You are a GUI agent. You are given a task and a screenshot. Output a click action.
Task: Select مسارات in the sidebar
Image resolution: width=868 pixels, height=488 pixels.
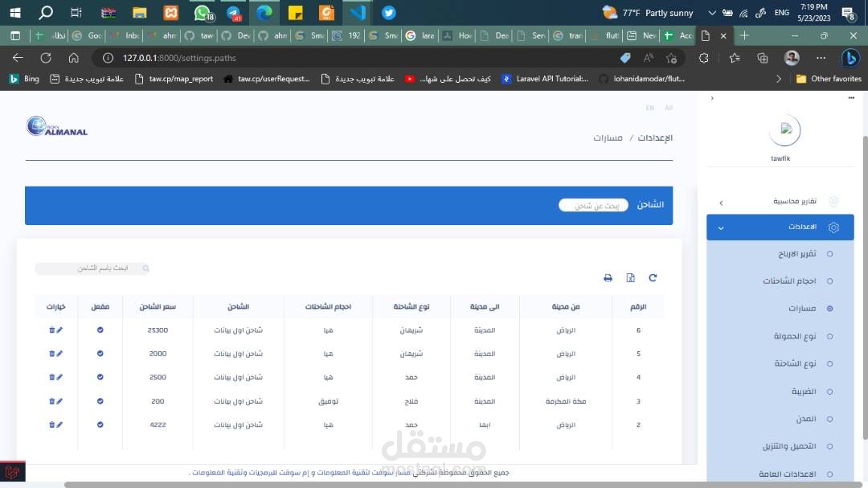coord(802,309)
